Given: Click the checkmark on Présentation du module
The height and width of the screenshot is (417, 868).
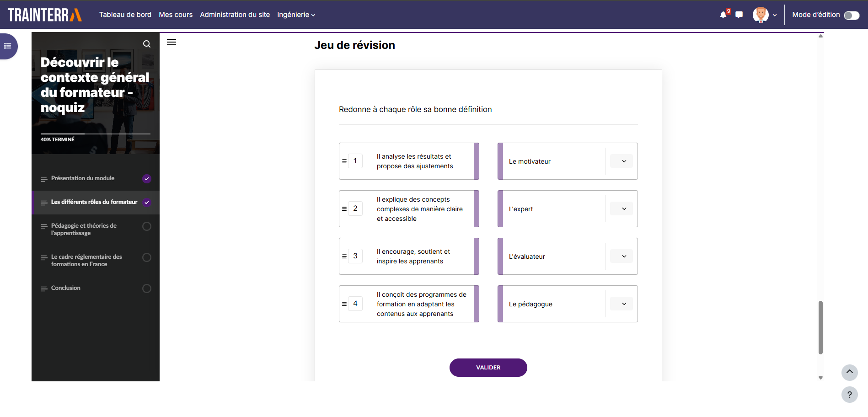Looking at the screenshot, I should (x=146, y=178).
